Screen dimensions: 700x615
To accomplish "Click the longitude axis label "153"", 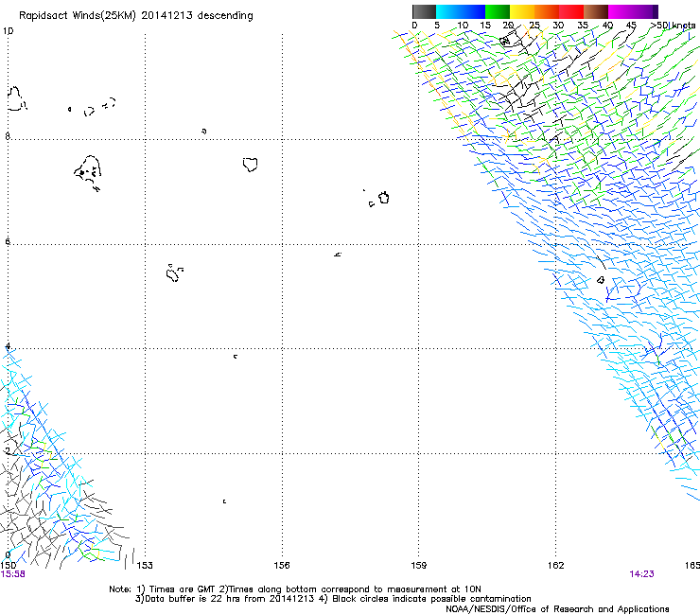I will [x=145, y=566].
